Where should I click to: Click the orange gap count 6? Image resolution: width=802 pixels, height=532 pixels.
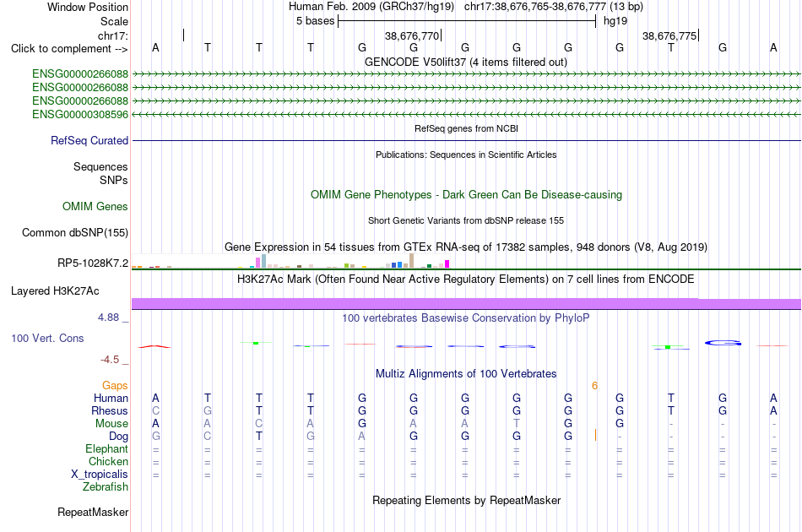(594, 386)
